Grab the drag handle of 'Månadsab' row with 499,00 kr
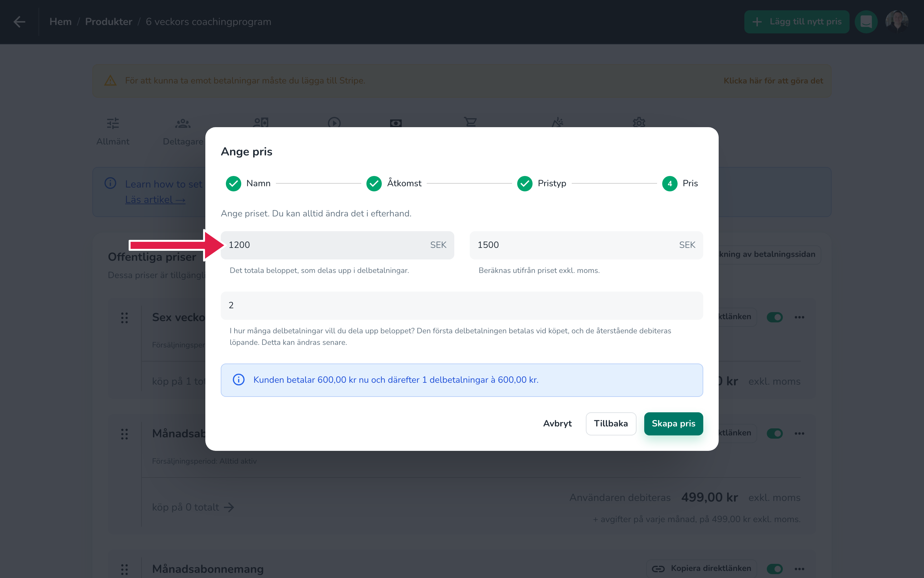This screenshot has width=924, height=578. click(x=124, y=434)
